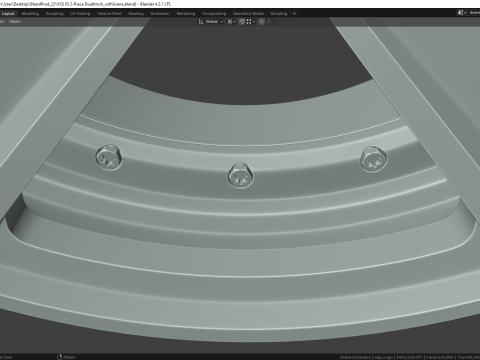Click the left bolt on the wheel barrel
The width and height of the screenshot is (480, 360).
point(109,157)
